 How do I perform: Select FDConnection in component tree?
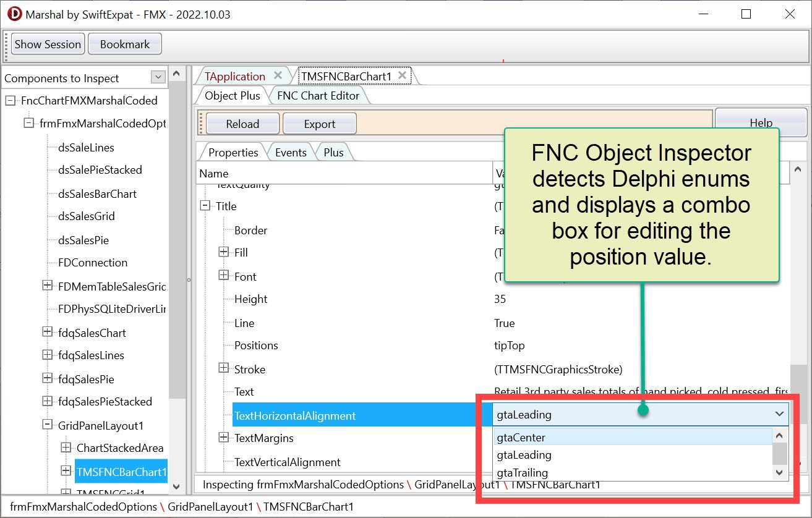(x=93, y=263)
